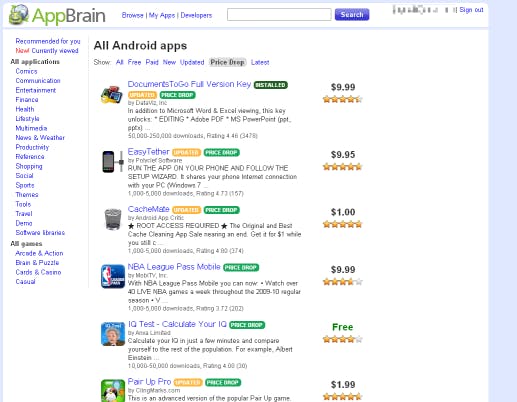Click the star rating for Pair Up Pro
Screen dimensions: 517x402
342,397
